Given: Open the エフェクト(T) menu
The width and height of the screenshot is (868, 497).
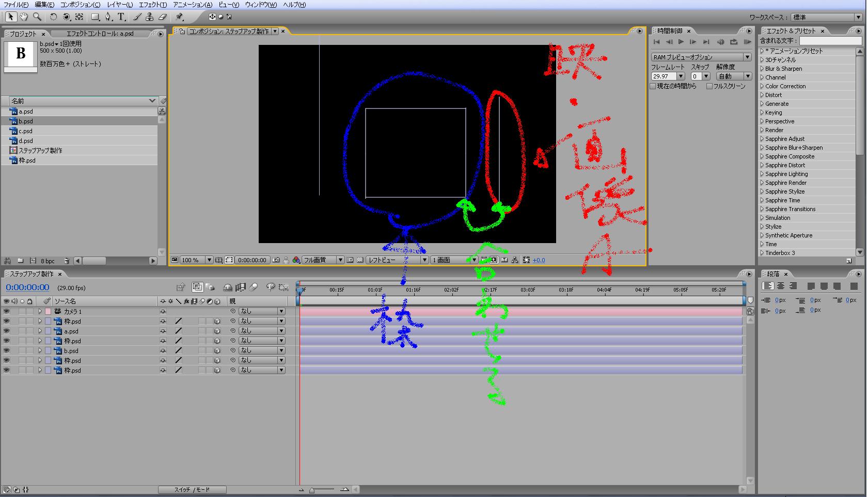Looking at the screenshot, I should click(x=152, y=4).
